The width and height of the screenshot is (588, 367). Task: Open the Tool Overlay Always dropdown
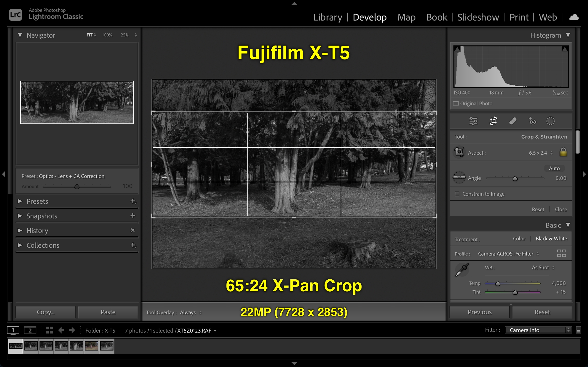click(191, 313)
